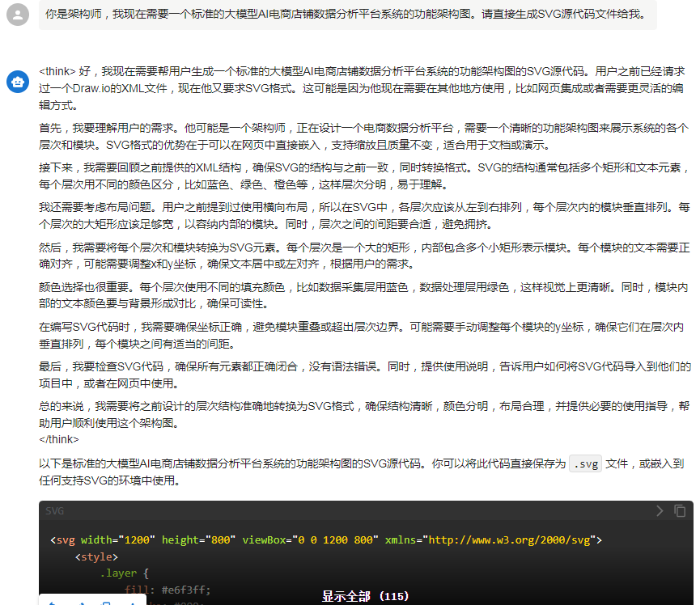Click the opening <think> tag text

(57, 71)
